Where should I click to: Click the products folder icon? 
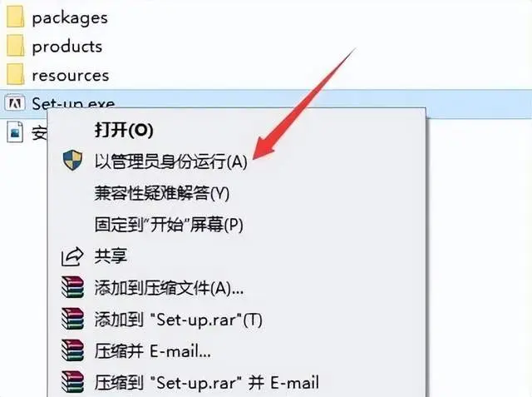[15, 46]
